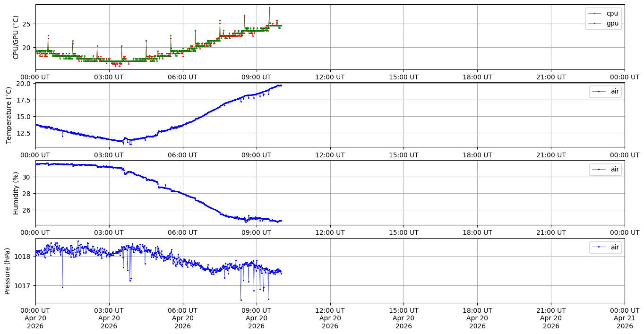
Task: Click the red cpu legend line marker
Action: (594, 13)
